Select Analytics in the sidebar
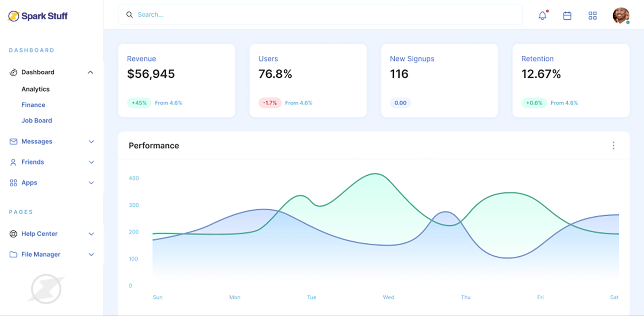 coord(35,89)
